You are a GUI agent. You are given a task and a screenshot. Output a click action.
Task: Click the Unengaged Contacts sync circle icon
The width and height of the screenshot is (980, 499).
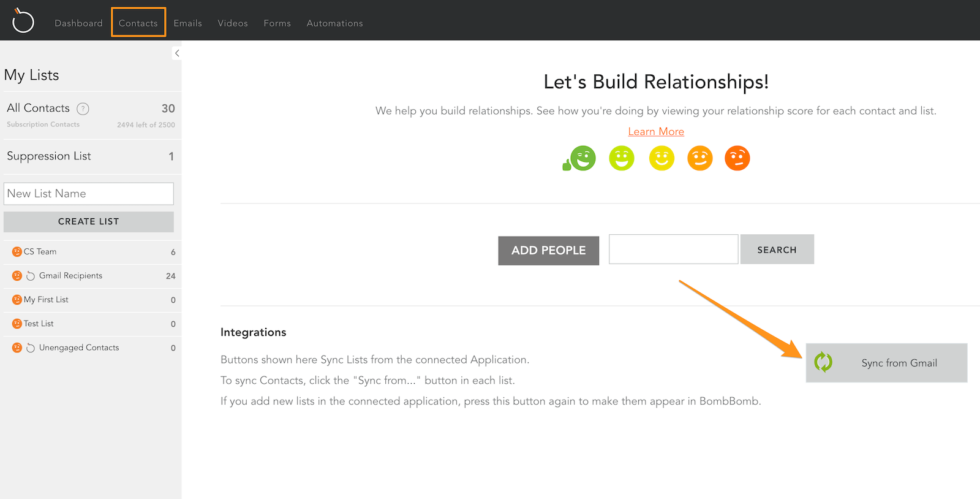pyautogui.click(x=31, y=348)
